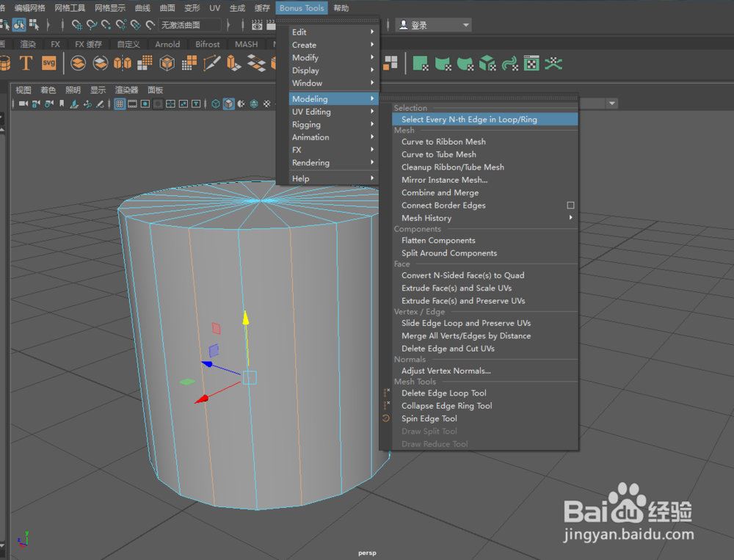Expand the Mesh History submenu
Screen dimensions: 734x560
coord(485,218)
